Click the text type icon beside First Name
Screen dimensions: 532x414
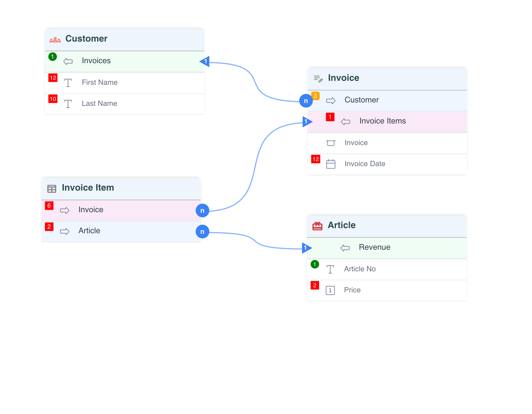tap(68, 83)
